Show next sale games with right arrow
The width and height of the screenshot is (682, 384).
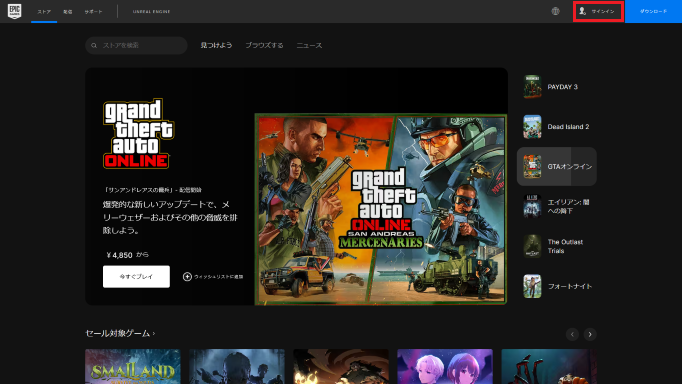[x=590, y=334]
